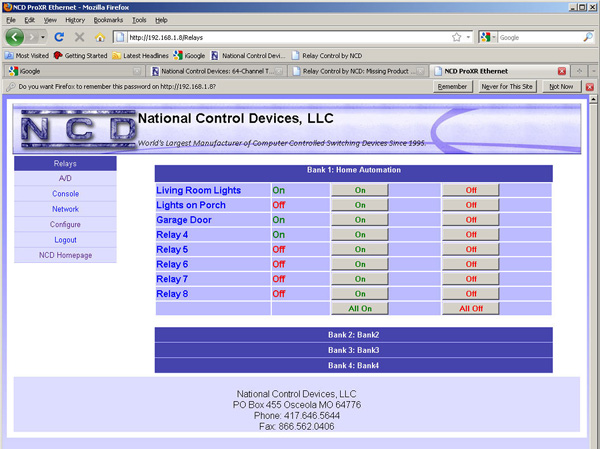Open the A/D sidebar page
This screenshot has width=600, height=449.
point(65,178)
